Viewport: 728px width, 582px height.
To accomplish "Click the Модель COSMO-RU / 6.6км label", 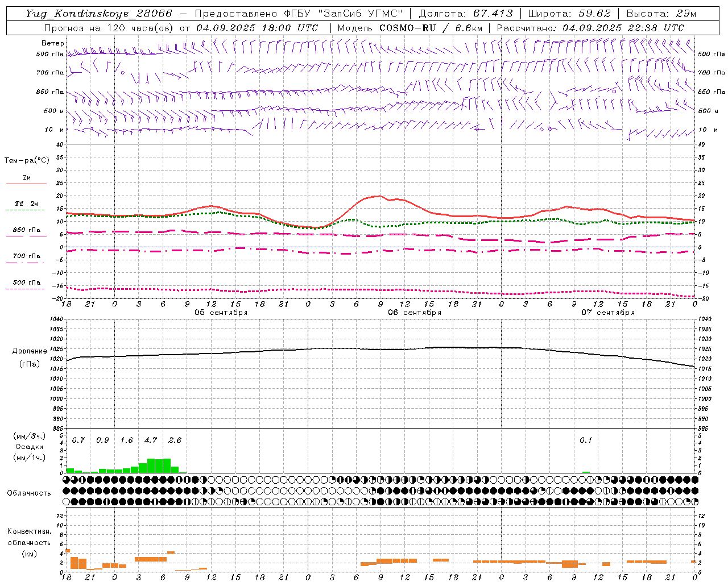I will coord(410,28).
